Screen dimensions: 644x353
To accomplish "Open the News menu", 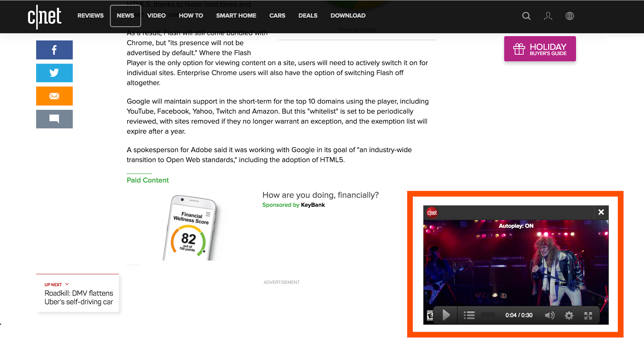I will [x=126, y=16].
